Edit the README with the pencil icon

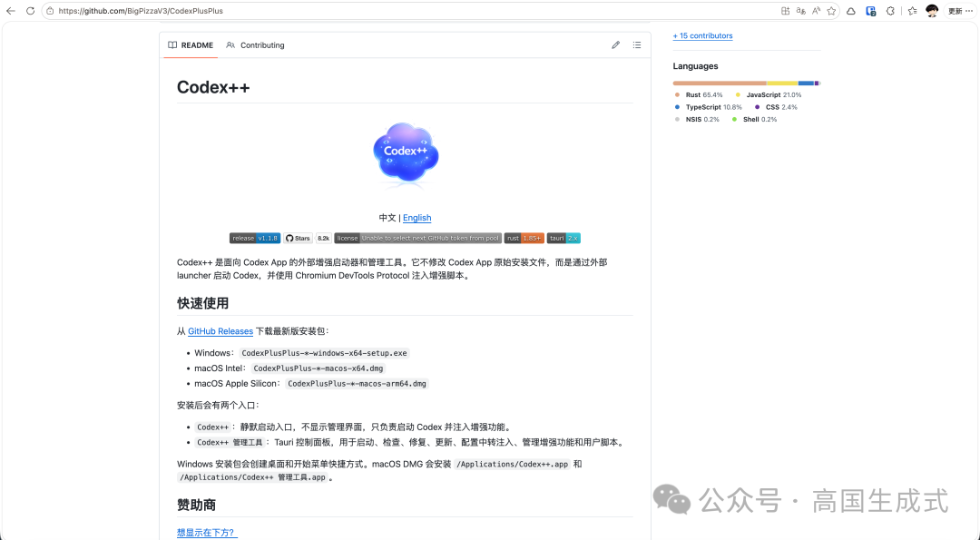(615, 45)
